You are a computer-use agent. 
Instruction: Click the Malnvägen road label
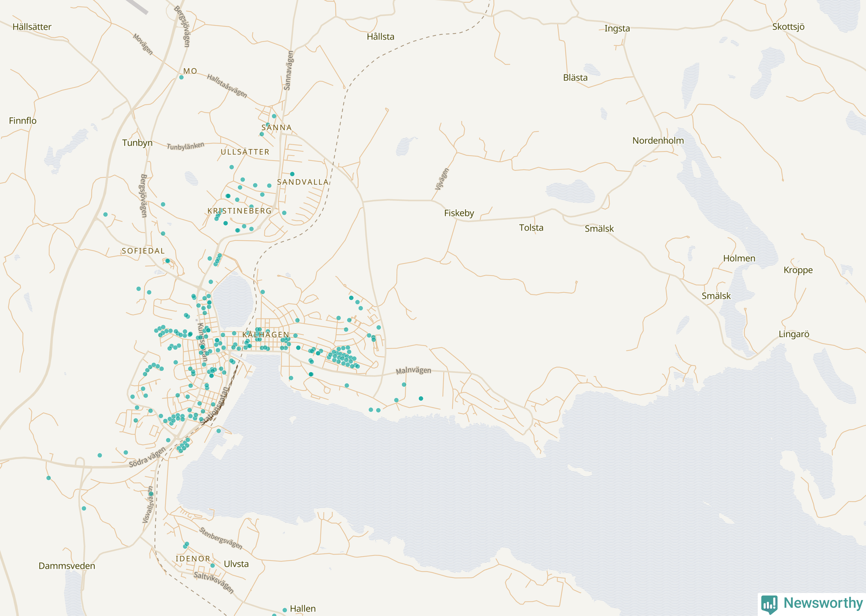tap(413, 370)
